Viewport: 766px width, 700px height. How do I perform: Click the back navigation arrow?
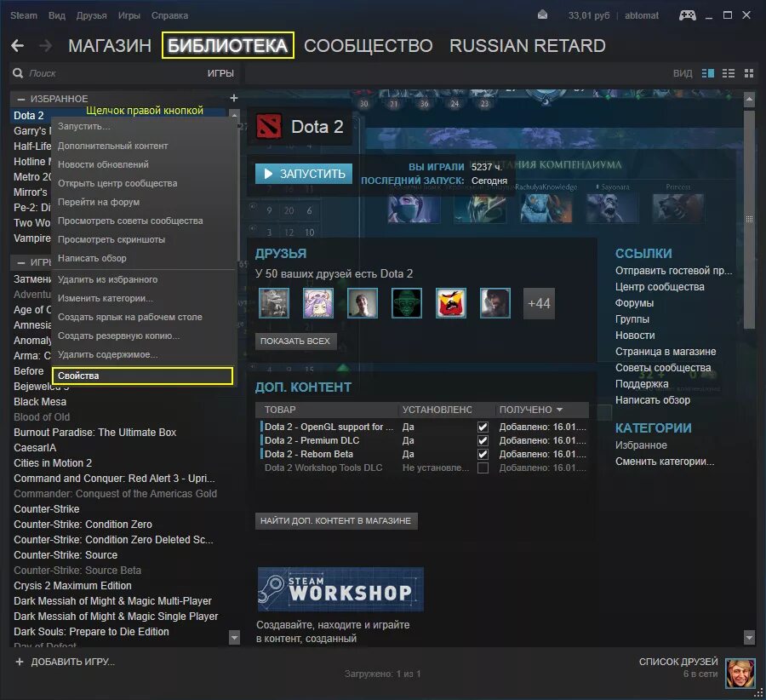pos(17,46)
